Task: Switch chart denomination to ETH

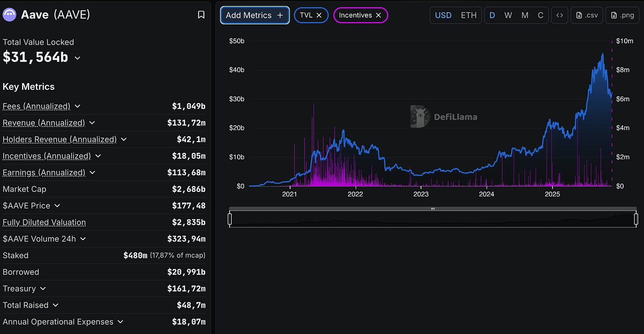Action: point(469,15)
